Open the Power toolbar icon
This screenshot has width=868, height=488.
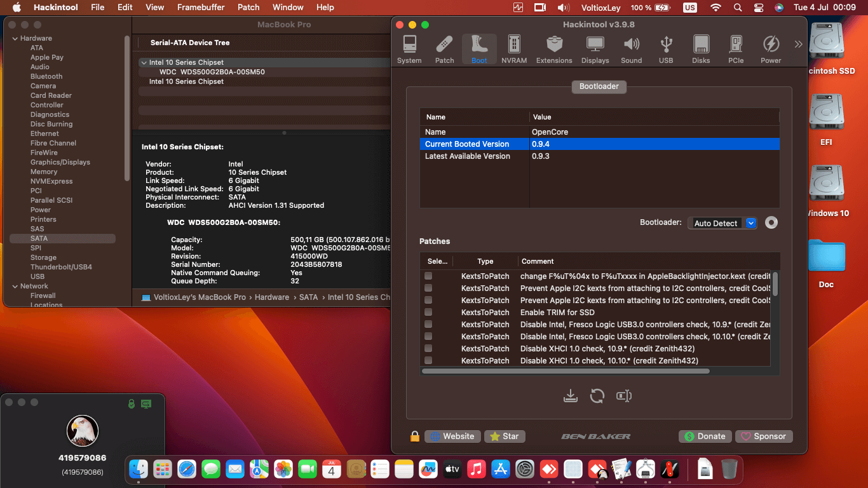(771, 50)
